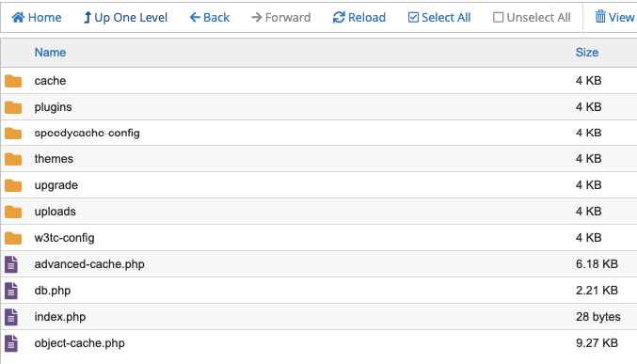This screenshot has width=637, height=364.
Task: Navigate Back with the left arrow
Action: (x=210, y=18)
